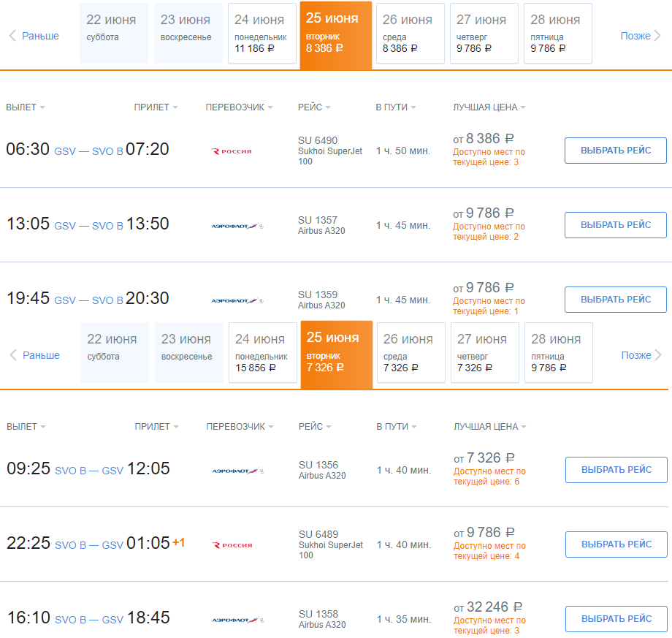
Task: Sort return flights by В ПУТИ column
Action: [x=397, y=427]
